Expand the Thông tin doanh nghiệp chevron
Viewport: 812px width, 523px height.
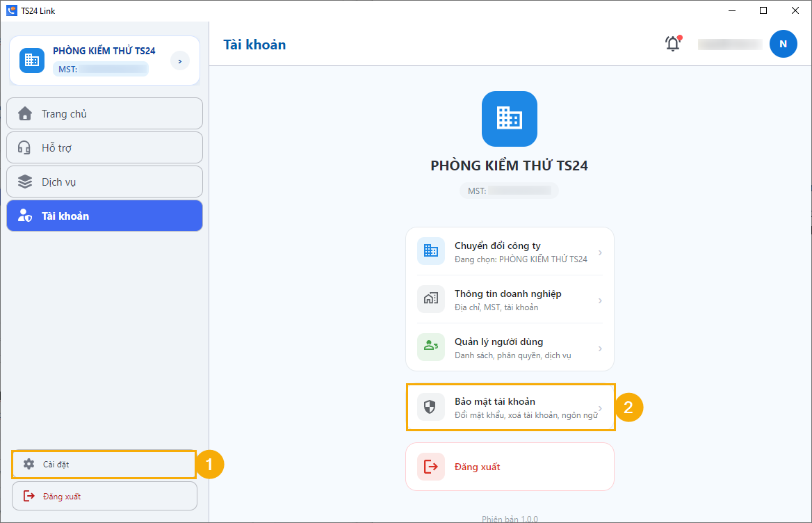point(600,301)
